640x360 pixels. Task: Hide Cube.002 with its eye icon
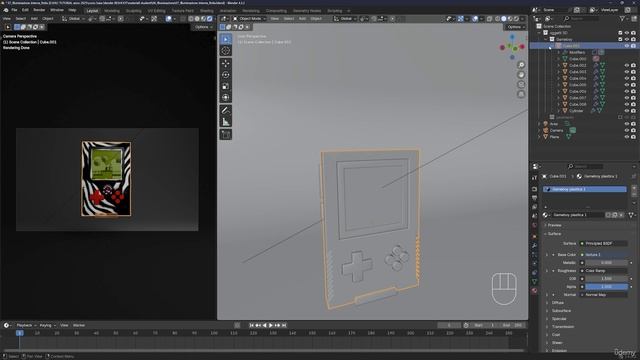pyautogui.click(x=627, y=65)
